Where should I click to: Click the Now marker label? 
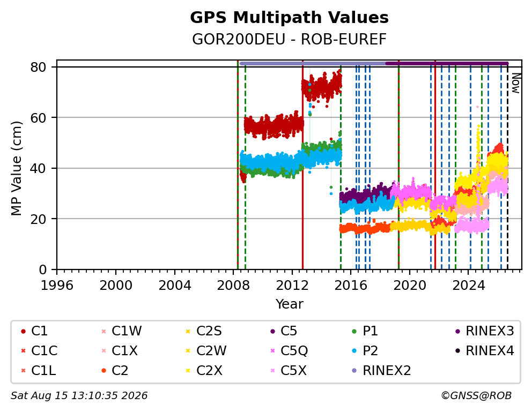click(516, 83)
